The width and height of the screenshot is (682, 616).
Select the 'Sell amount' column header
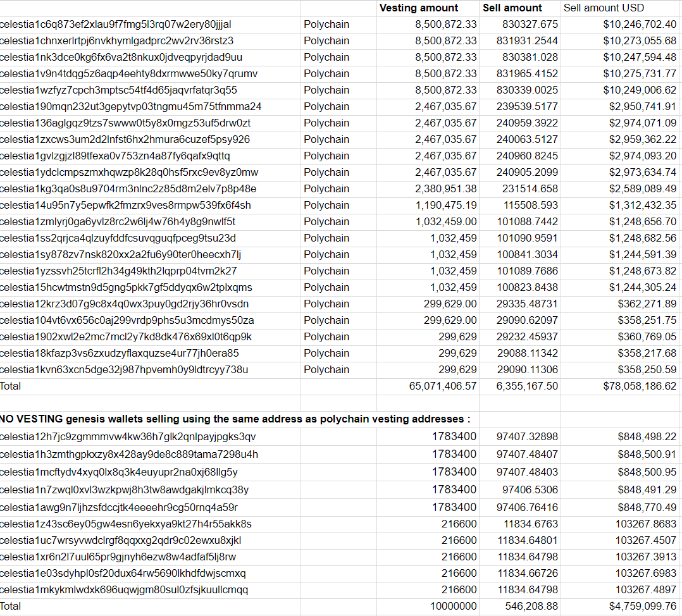point(512,8)
